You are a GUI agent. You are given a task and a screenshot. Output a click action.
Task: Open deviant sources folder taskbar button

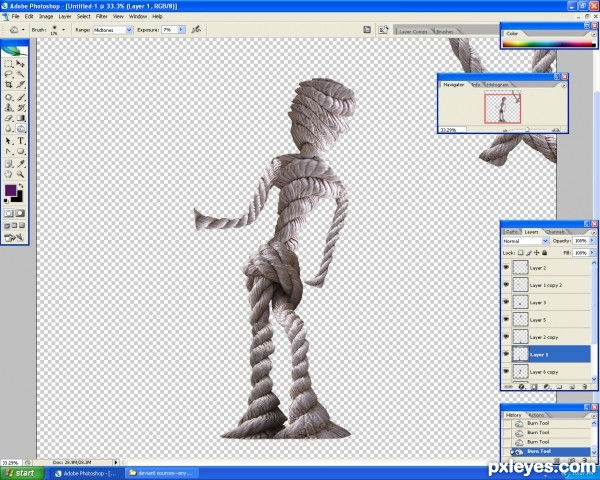(x=161, y=473)
